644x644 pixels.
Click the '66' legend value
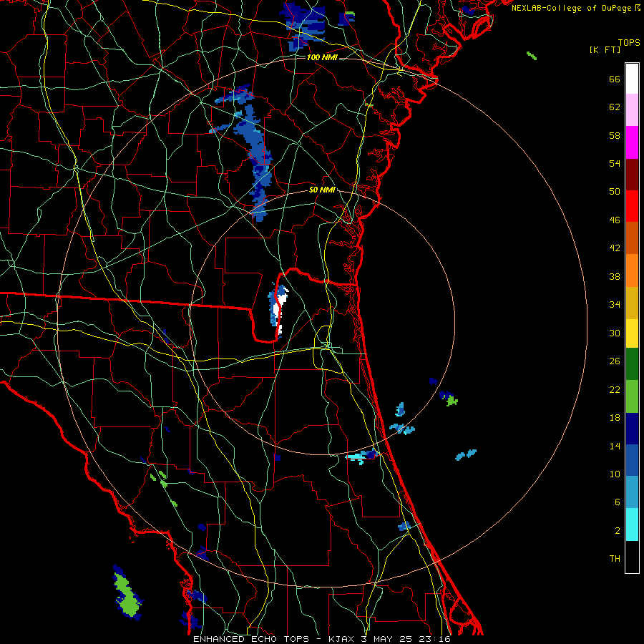[615, 79]
